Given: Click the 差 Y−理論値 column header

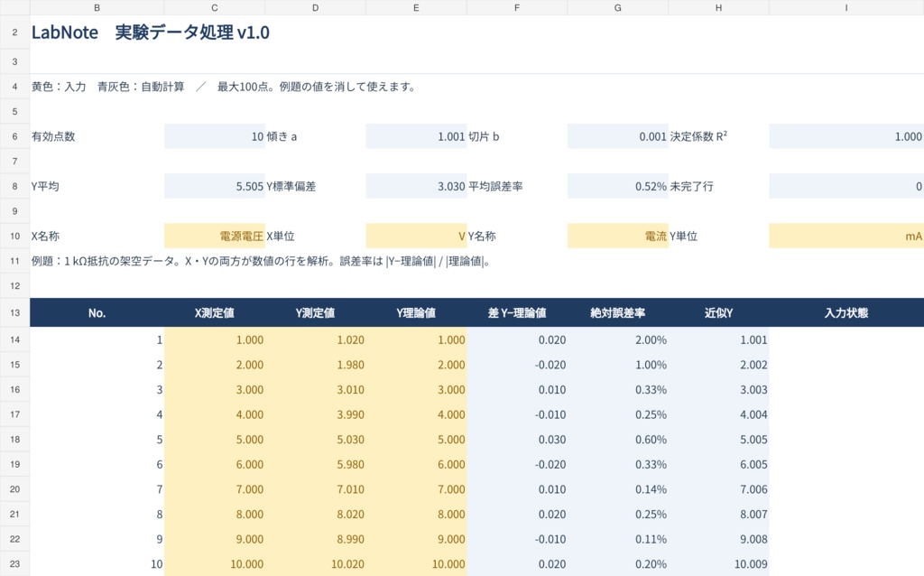Looking at the screenshot, I should coord(517,312).
